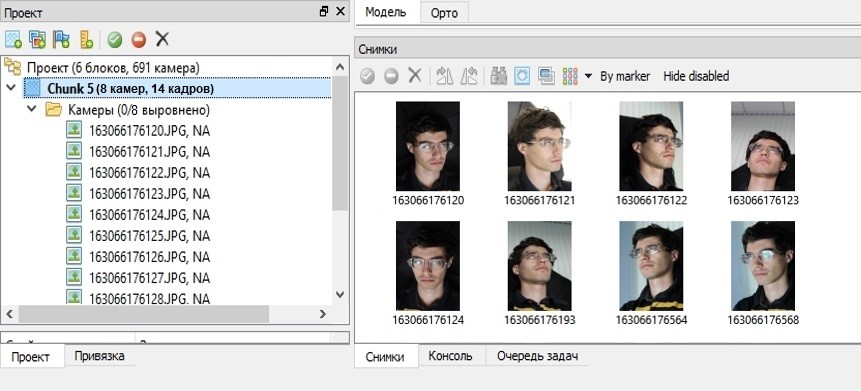This screenshot has height=391, width=861.
Task: Select photo thumbnail 163066176120
Action: point(428,146)
